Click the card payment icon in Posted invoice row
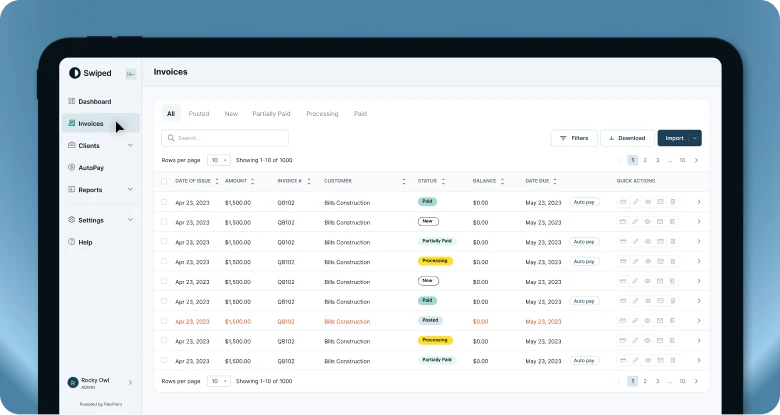Image resolution: width=780 pixels, height=415 pixels. pyautogui.click(x=622, y=321)
